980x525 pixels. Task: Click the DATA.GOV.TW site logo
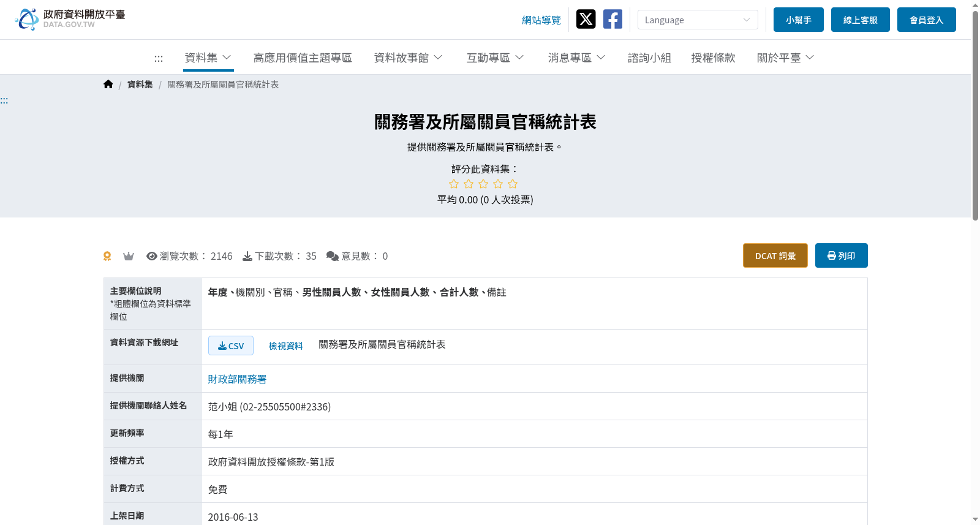70,19
